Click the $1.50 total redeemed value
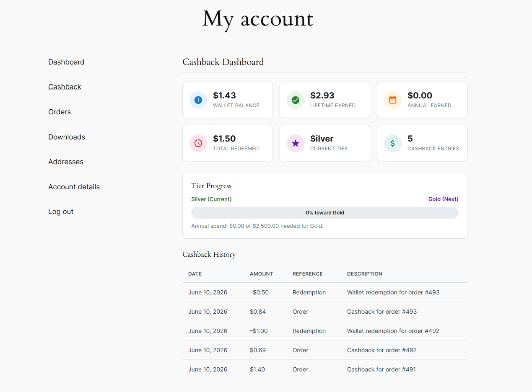This screenshot has width=532, height=392. click(x=224, y=139)
